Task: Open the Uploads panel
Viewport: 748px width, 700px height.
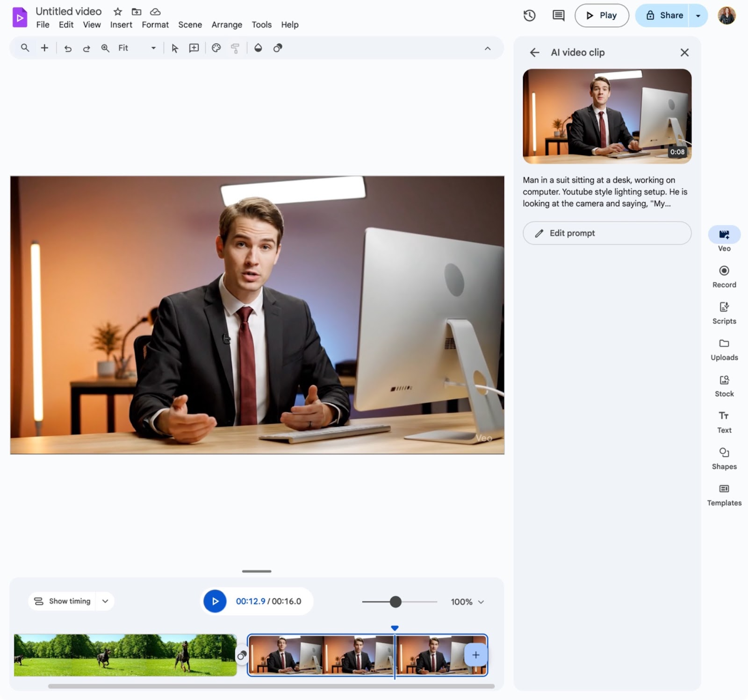Action: point(724,348)
